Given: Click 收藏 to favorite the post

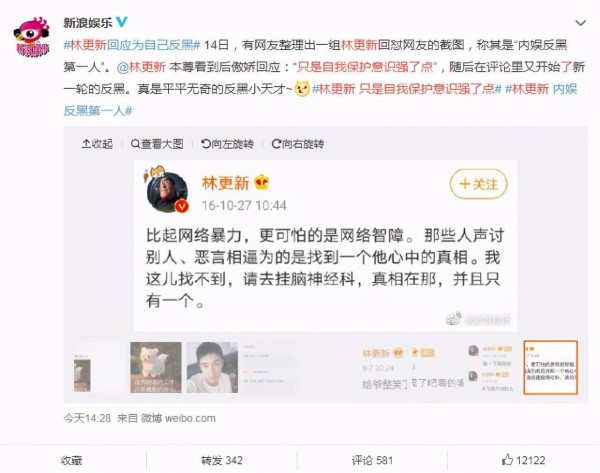Looking at the screenshot, I should (x=72, y=460).
